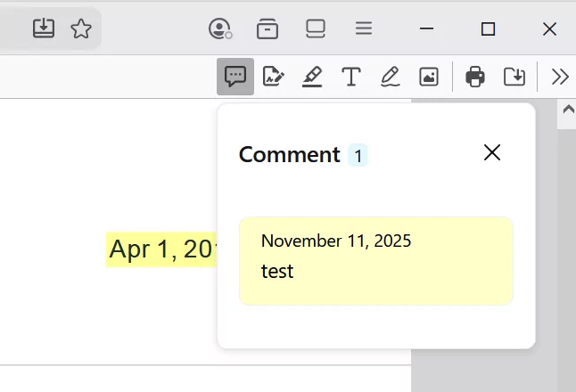Select the add text tool
Screen dimensions: 576x392
click(x=351, y=77)
